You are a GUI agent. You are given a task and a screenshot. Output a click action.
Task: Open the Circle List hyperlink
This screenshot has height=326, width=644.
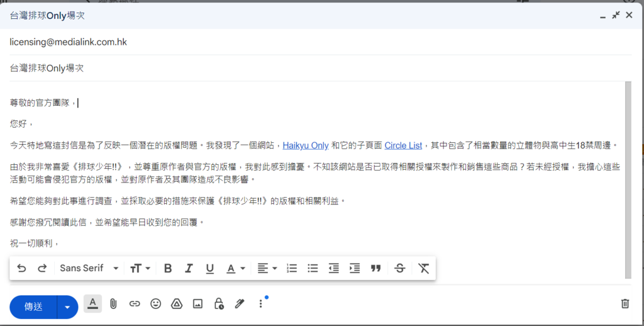coord(403,145)
